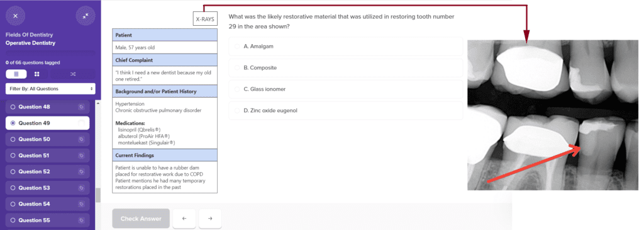Select answer B. Composite

pos(345,67)
